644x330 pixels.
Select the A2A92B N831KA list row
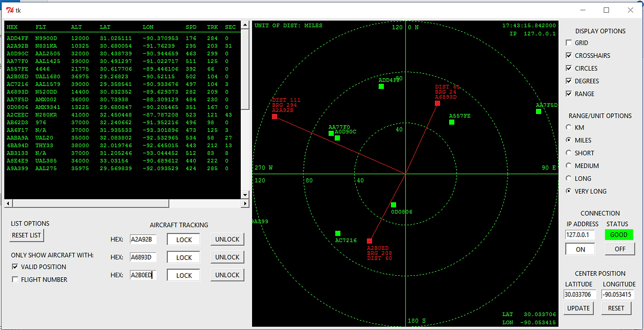coord(122,46)
